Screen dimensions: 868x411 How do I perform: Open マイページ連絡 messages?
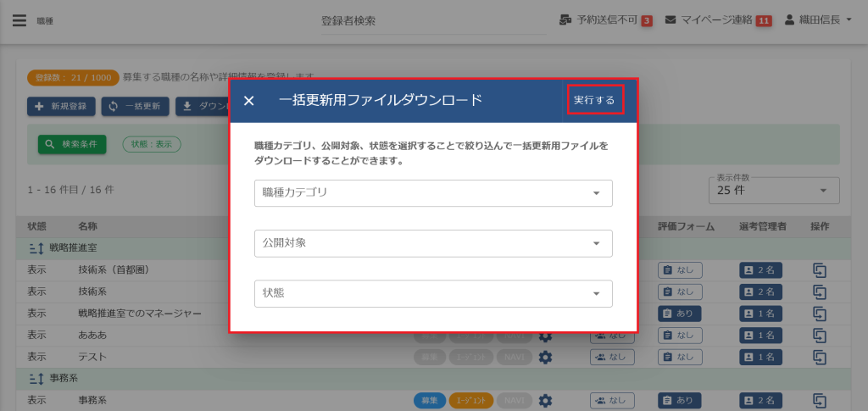tap(718, 20)
